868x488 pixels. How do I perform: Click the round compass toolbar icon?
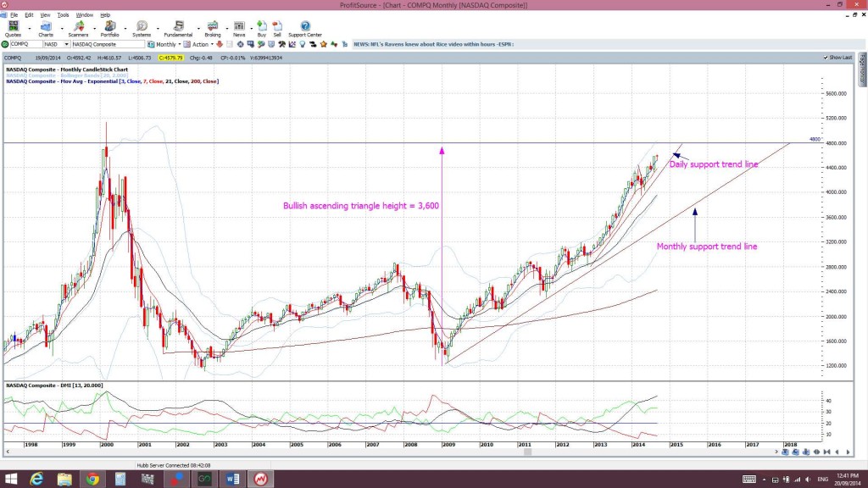[240, 44]
